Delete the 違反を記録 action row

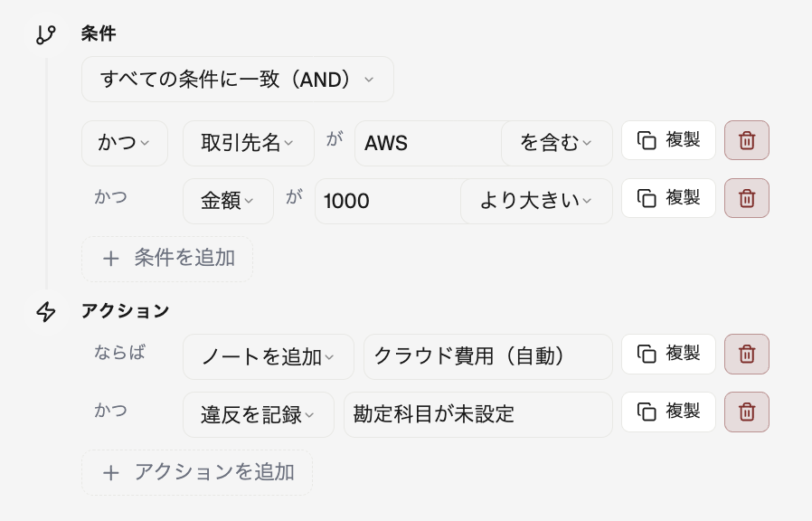746,412
